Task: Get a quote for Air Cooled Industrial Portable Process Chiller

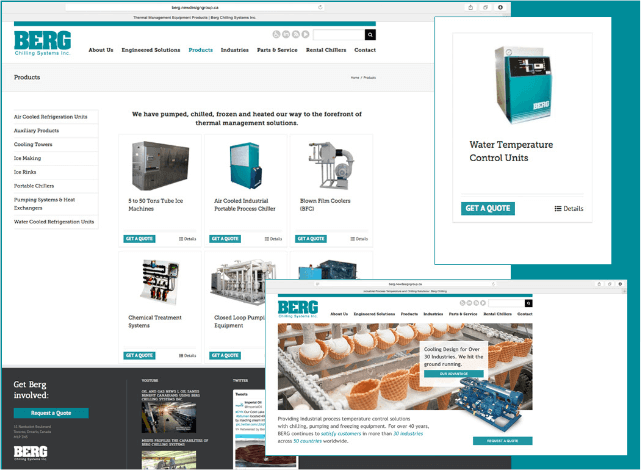Action: [x=225, y=239]
